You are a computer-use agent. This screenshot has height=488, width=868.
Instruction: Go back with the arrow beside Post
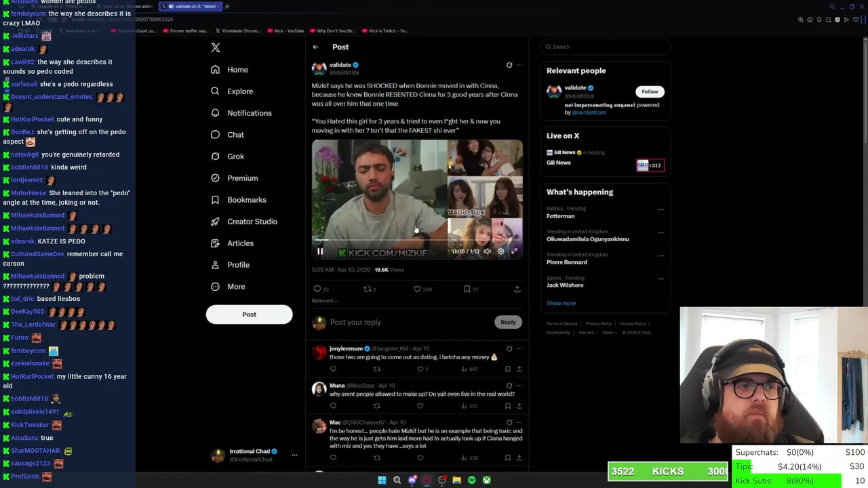click(x=315, y=47)
